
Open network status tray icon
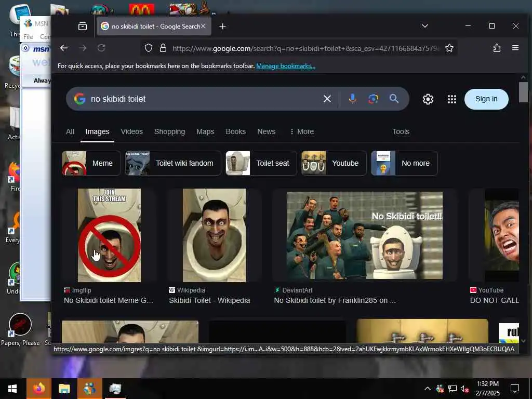(x=452, y=389)
